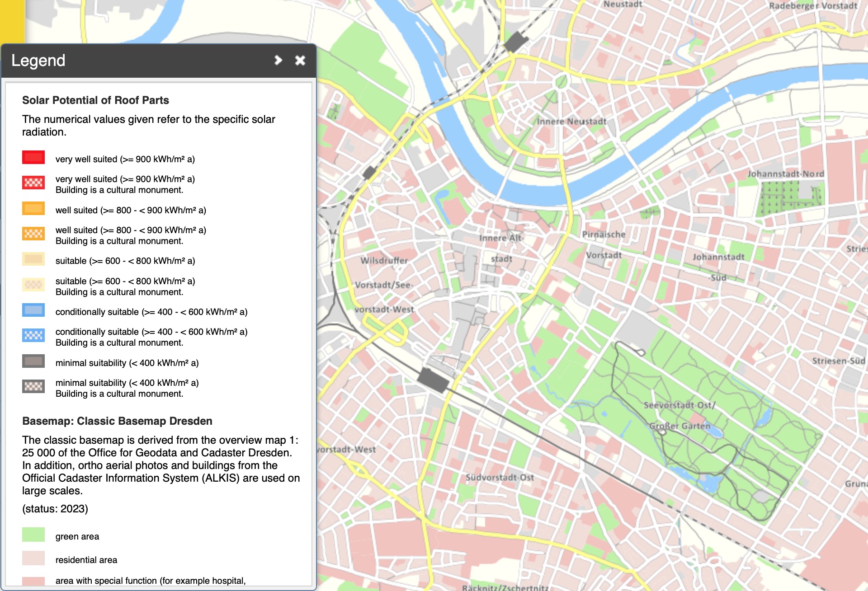Click the 'residential area' legend swatch
868x591 pixels.
[33, 558]
